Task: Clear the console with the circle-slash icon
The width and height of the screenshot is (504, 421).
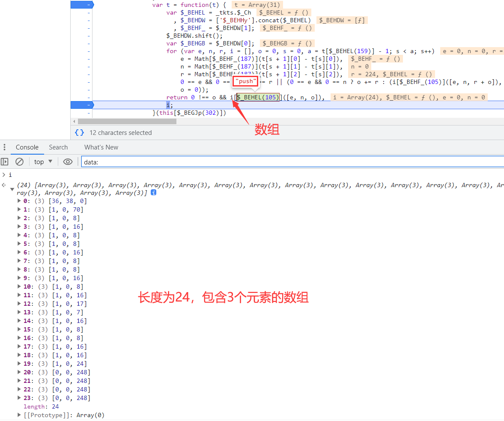Action: (x=19, y=162)
